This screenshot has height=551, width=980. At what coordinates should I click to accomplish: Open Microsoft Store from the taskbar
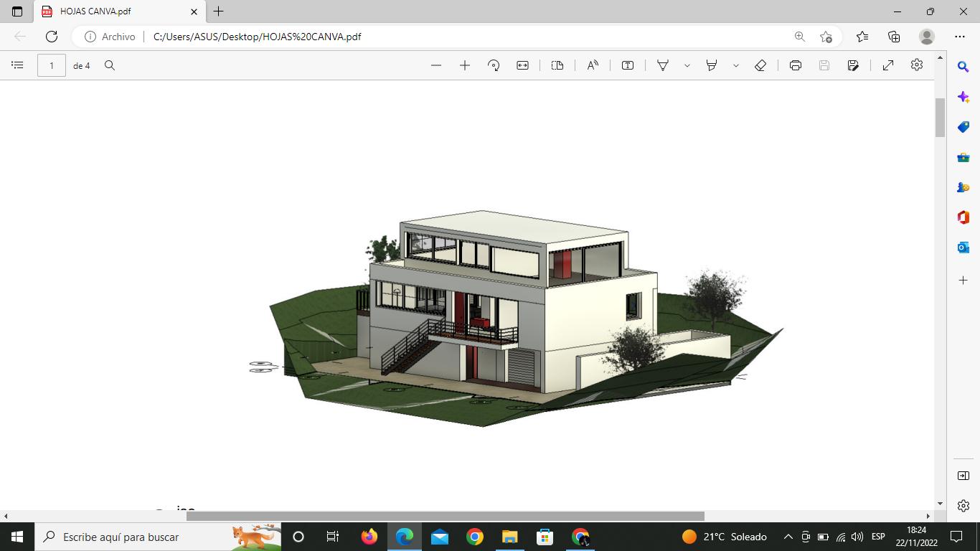click(545, 537)
